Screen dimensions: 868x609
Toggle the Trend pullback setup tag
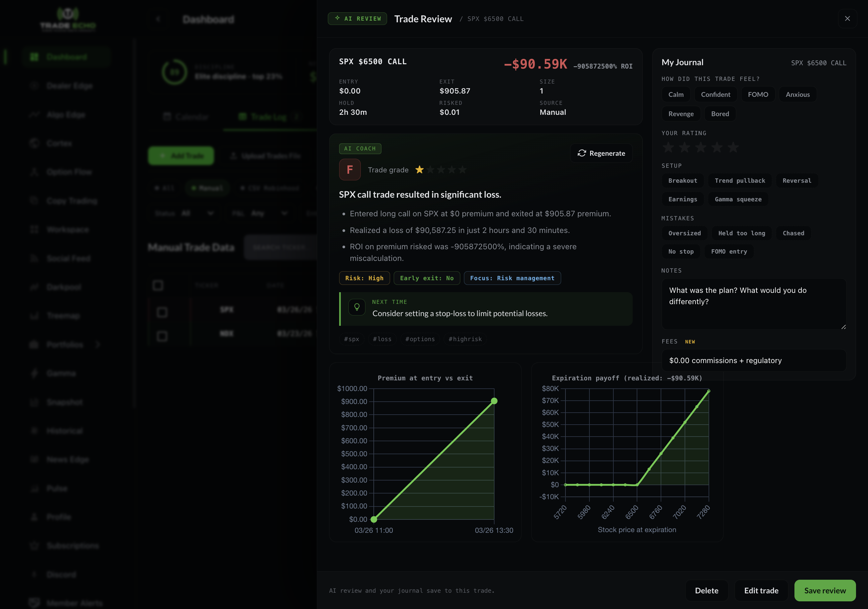(740, 181)
